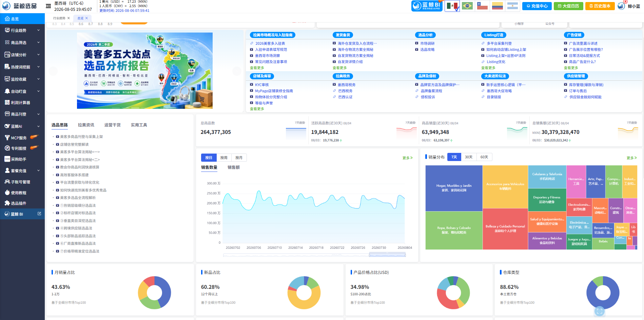This screenshot has height=320, width=644.
Task: Click external-link icon next to 蓝鲸 BI
Action: point(39,214)
